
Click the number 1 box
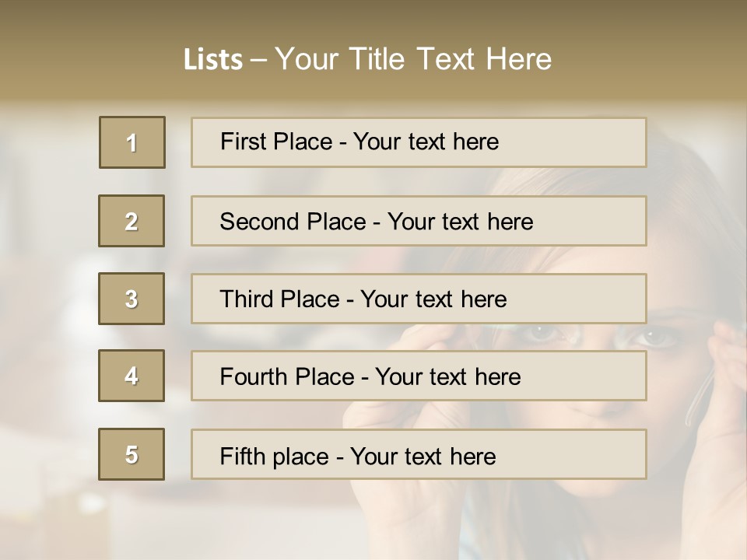click(x=132, y=142)
